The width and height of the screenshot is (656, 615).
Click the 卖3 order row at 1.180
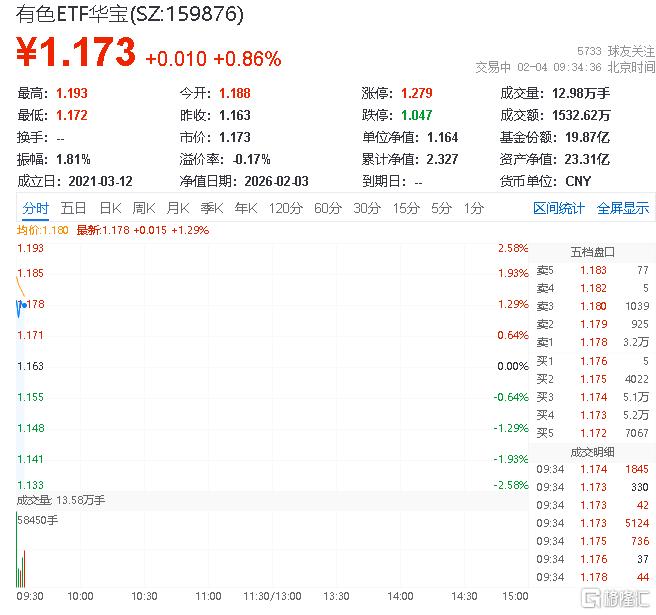tap(592, 306)
